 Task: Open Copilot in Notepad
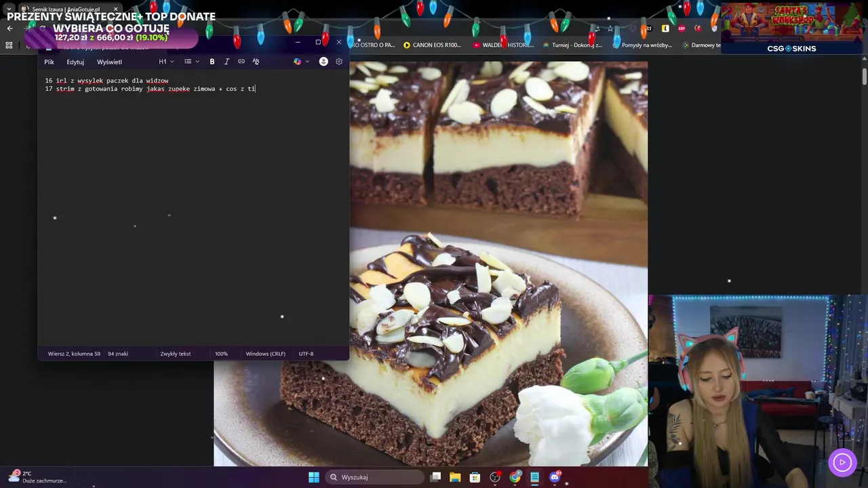point(297,62)
